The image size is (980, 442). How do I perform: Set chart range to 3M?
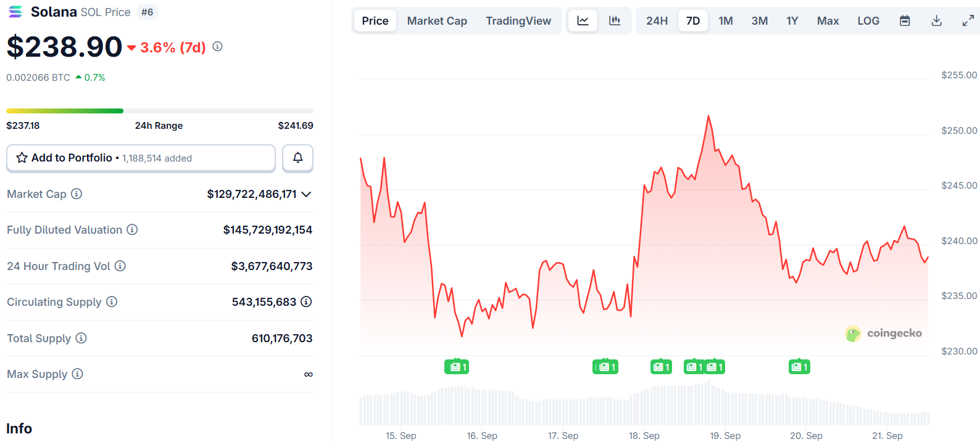tap(760, 21)
